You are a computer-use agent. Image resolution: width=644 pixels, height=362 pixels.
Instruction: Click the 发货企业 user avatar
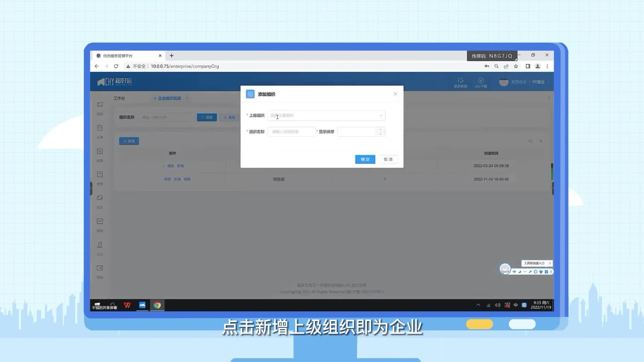[x=504, y=82]
